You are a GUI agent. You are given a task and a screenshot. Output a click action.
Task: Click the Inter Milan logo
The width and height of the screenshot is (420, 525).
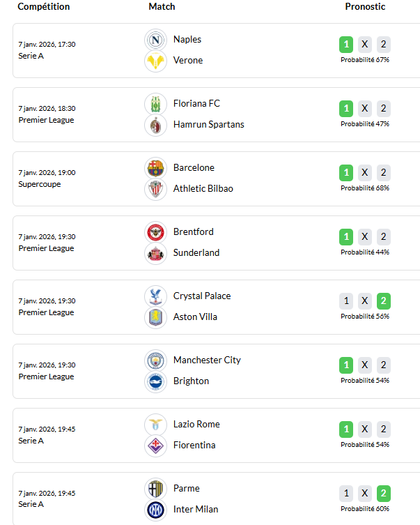155,510
